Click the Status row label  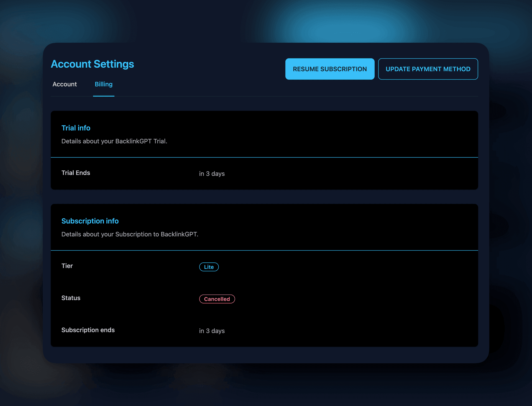pyautogui.click(x=71, y=298)
